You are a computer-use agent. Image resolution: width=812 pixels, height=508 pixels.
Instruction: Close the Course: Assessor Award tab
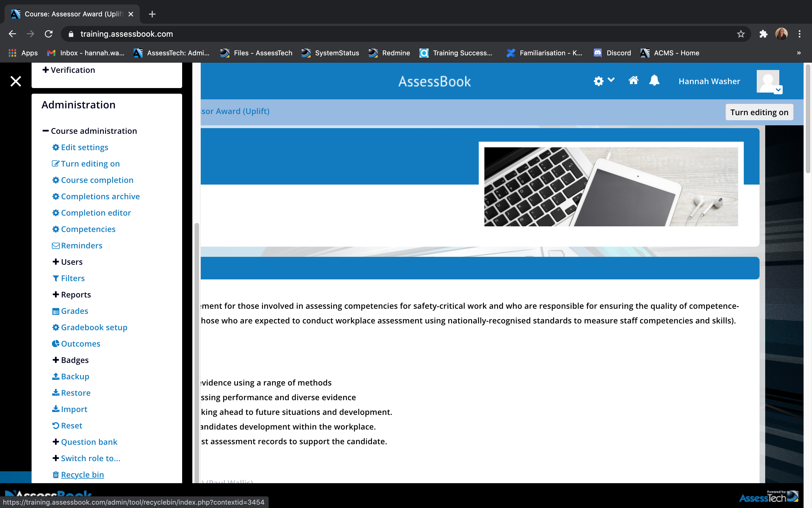[x=131, y=14]
